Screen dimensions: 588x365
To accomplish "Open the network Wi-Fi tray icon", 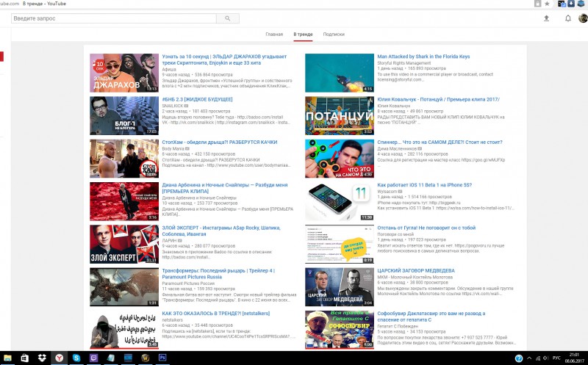I will pyautogui.click(x=538, y=358).
